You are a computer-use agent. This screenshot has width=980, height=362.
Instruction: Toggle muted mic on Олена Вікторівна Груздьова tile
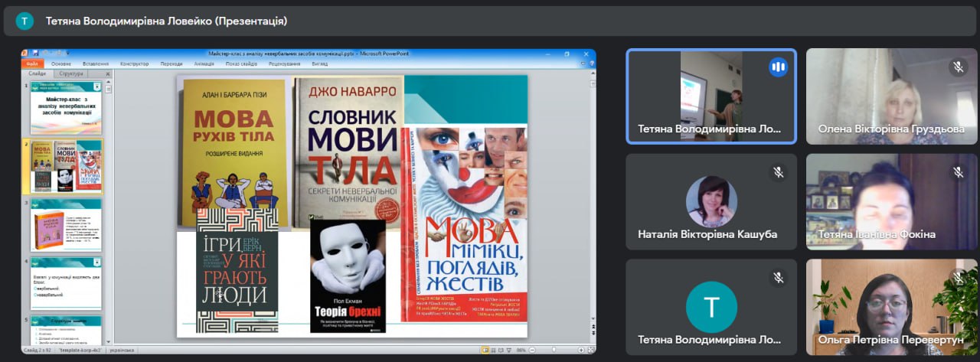pyautogui.click(x=958, y=67)
